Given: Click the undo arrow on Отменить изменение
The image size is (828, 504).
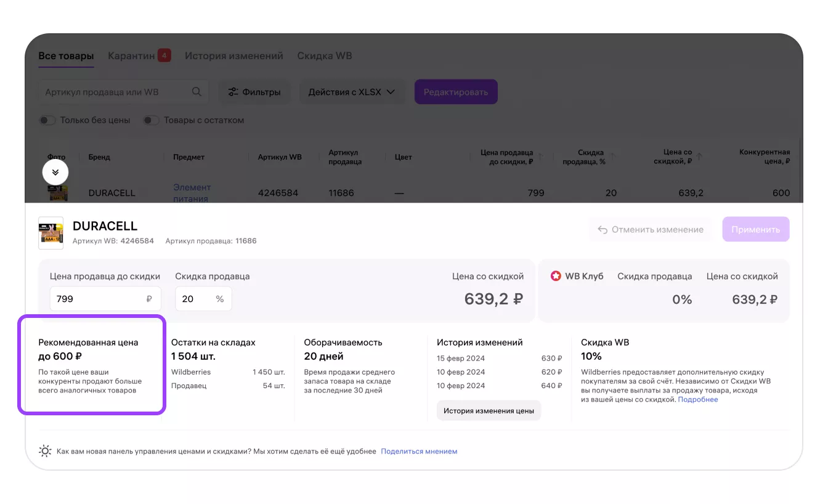Looking at the screenshot, I should click(603, 229).
